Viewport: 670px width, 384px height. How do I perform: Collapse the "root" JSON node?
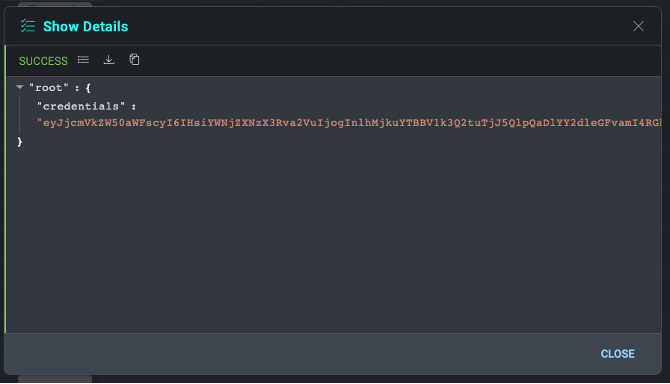point(20,87)
